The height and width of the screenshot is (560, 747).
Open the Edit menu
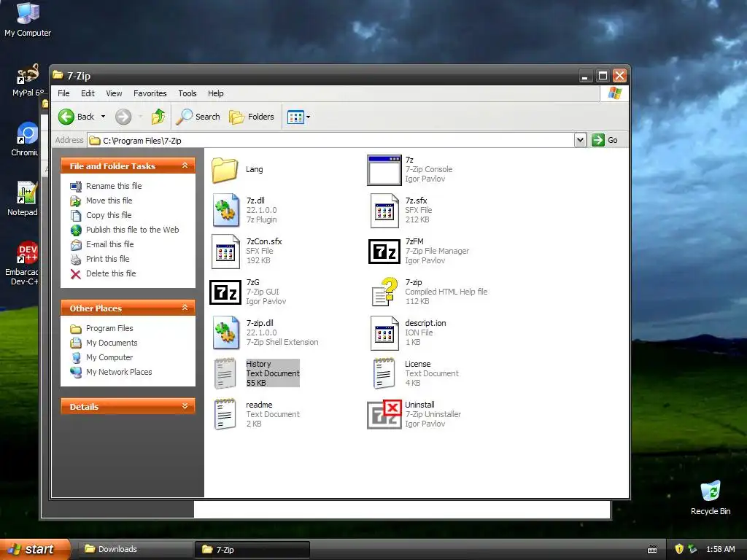click(x=88, y=93)
